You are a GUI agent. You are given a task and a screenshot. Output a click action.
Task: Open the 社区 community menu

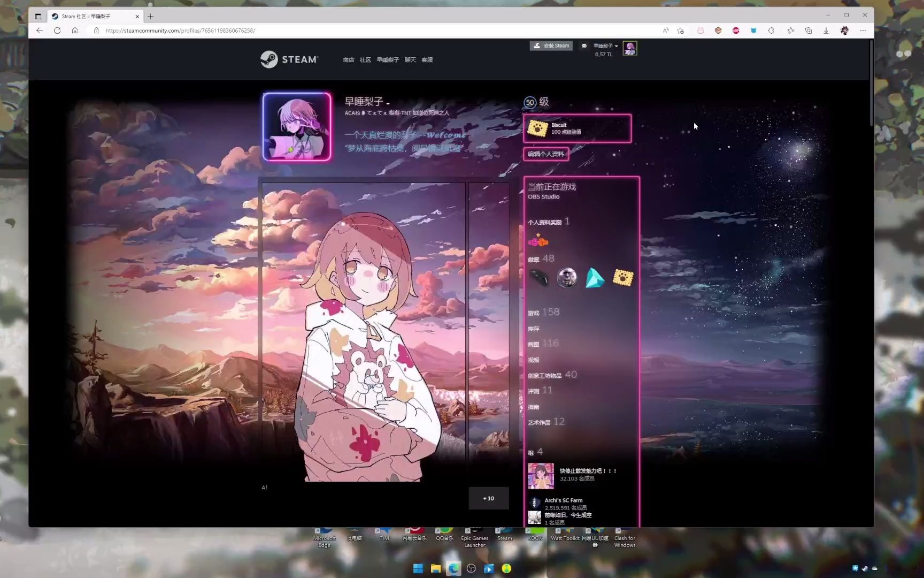point(365,60)
